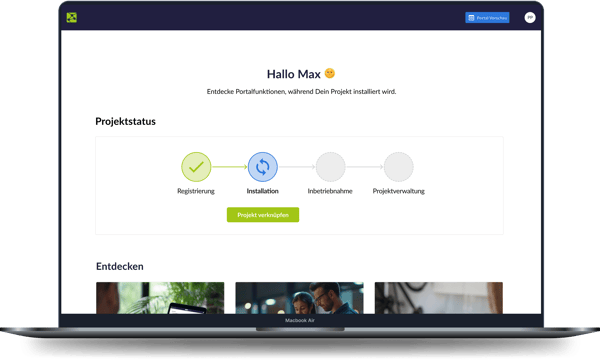The width and height of the screenshot is (600, 361).
Task: Click the green app logo in header
Action: click(x=72, y=18)
